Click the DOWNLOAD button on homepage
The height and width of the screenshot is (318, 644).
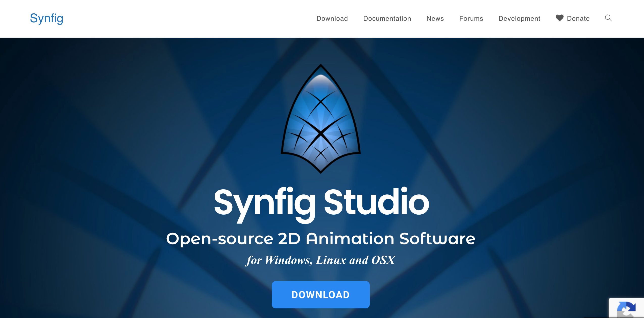pos(320,294)
